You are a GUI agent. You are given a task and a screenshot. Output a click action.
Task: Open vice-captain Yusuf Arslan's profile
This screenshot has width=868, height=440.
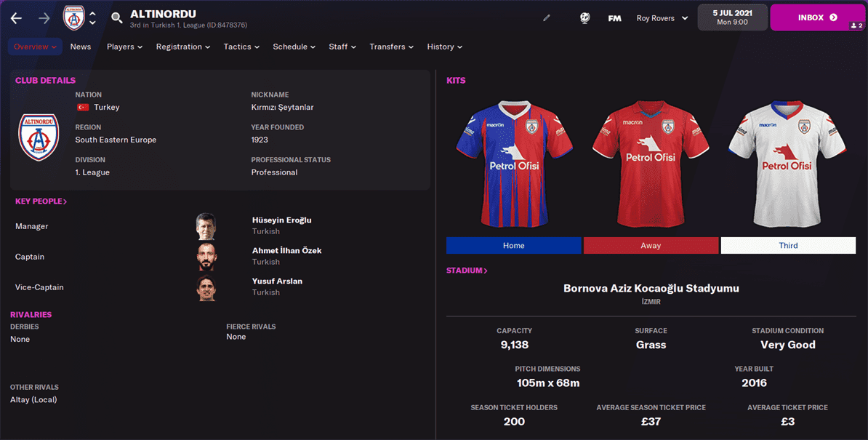click(x=278, y=281)
